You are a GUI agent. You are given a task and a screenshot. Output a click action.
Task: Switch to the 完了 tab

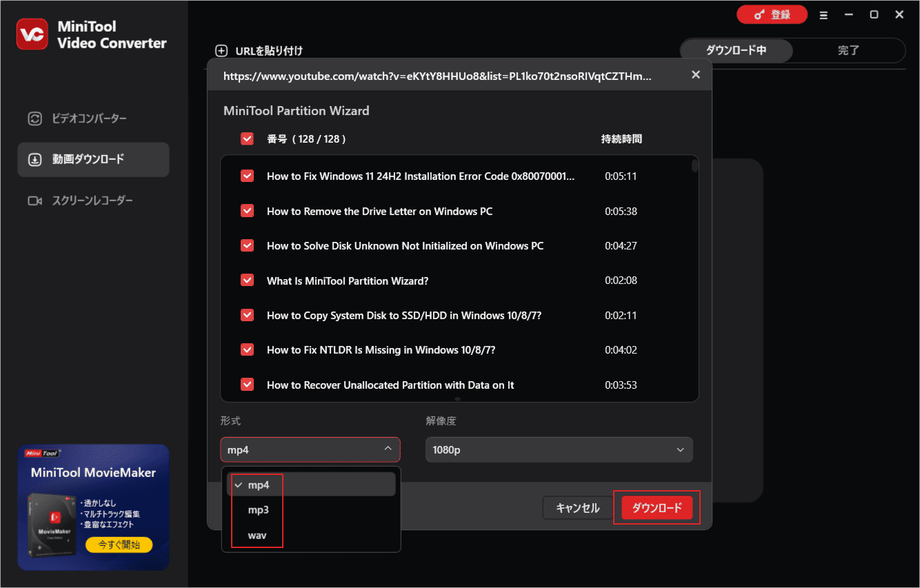[x=848, y=50]
